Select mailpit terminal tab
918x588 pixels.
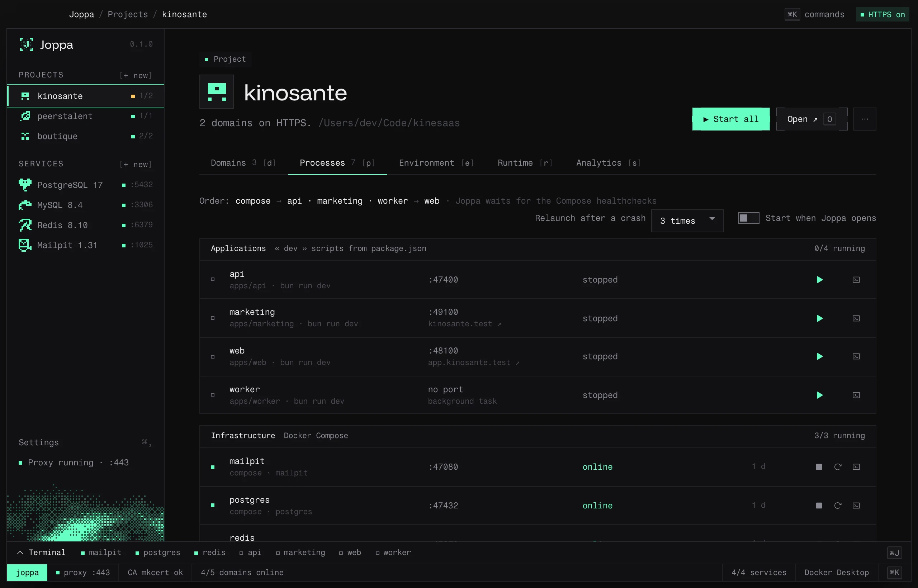(101, 553)
